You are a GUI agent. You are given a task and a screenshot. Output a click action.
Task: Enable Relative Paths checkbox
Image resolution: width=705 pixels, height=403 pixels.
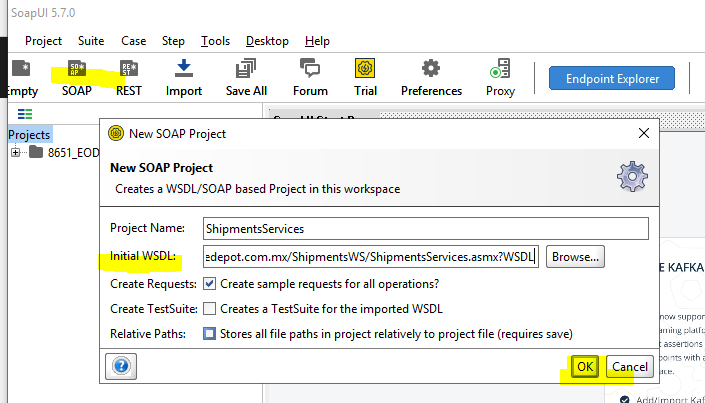tap(209, 334)
